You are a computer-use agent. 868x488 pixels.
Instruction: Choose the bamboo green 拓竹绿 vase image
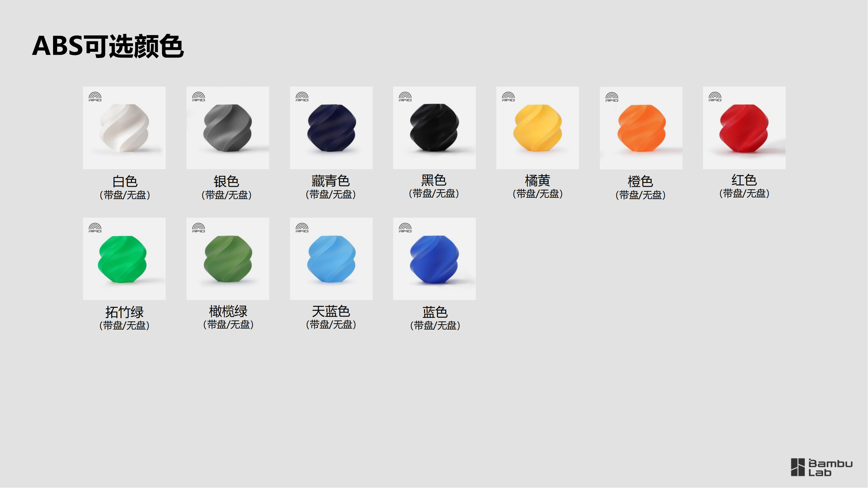click(124, 259)
